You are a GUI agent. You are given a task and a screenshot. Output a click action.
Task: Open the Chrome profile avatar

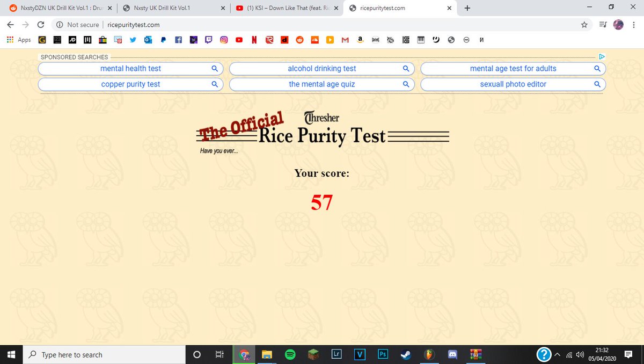618,25
